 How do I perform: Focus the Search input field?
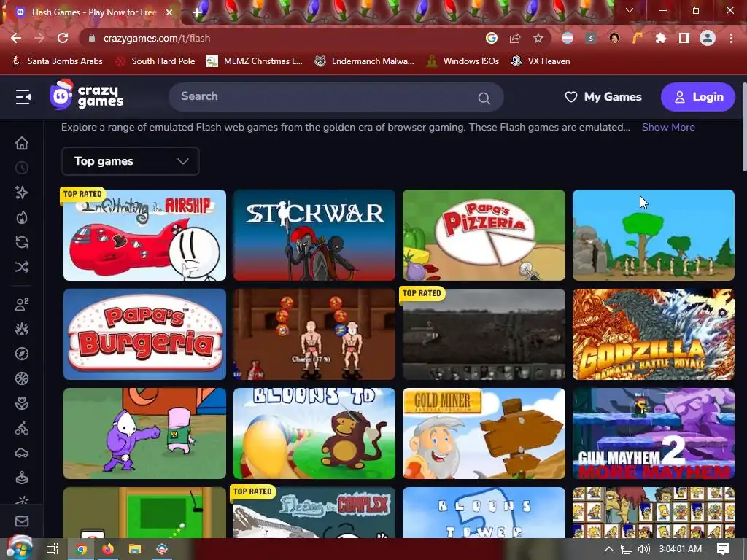click(336, 97)
